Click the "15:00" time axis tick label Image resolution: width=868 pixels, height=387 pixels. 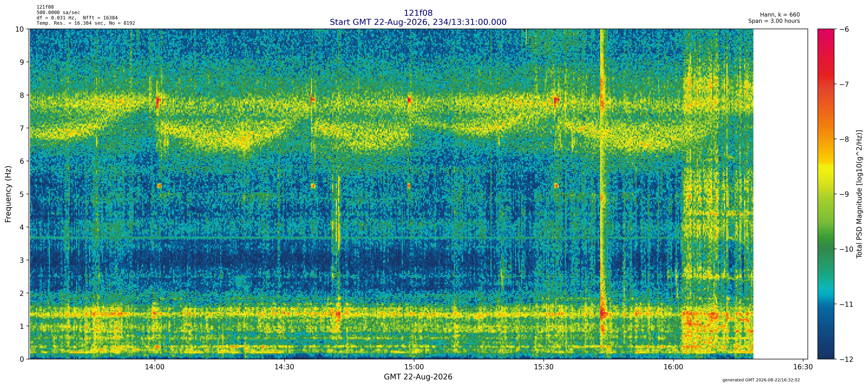(414, 367)
